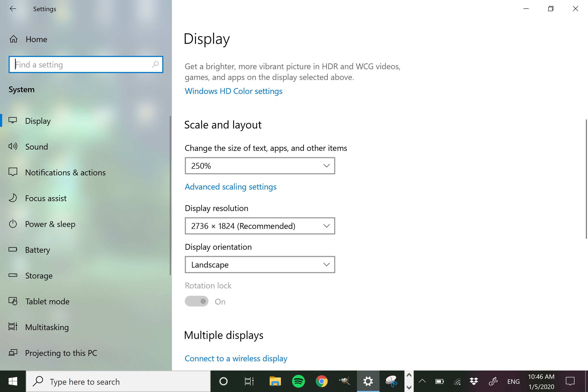Toggle the Rotation lock switch
This screenshot has width=588, height=392.
click(197, 301)
